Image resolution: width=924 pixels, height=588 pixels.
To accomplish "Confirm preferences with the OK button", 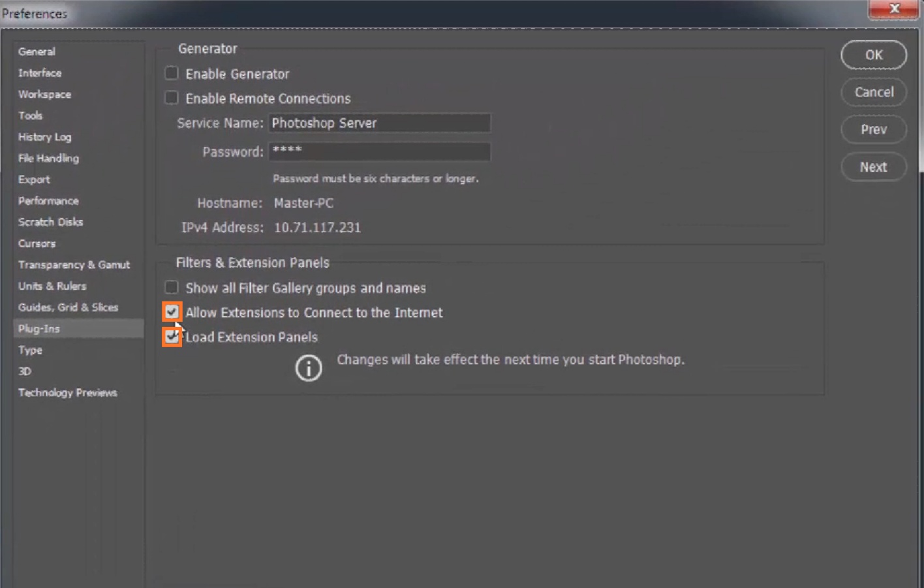I will coord(874,55).
